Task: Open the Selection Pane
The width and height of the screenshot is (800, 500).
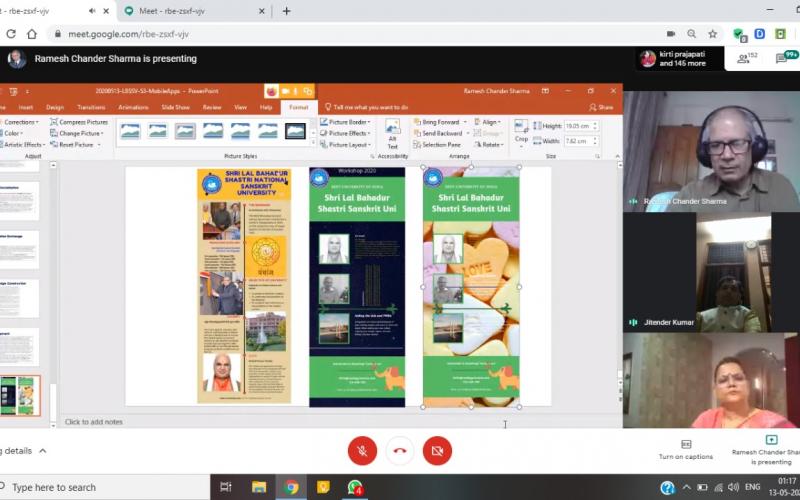Action: pyautogui.click(x=437, y=145)
